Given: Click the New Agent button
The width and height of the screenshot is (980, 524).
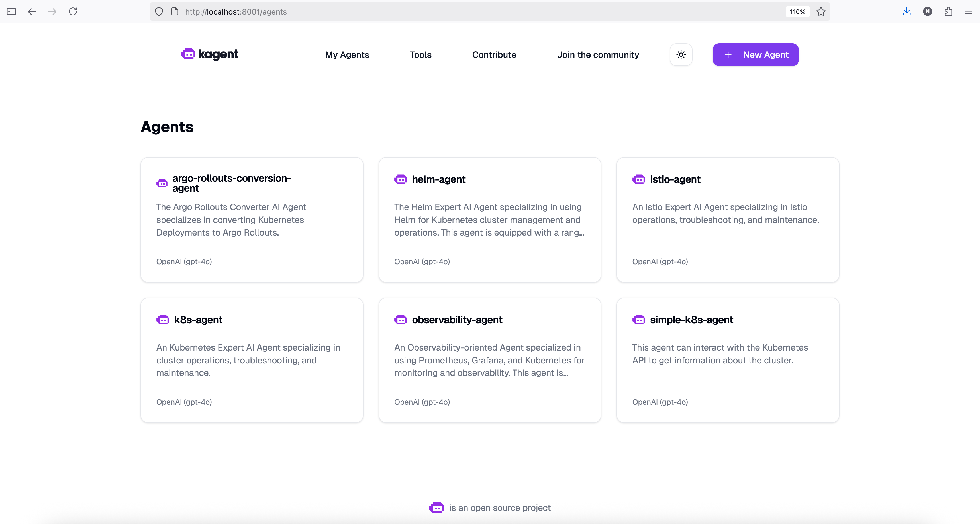Looking at the screenshot, I should click(x=755, y=54).
